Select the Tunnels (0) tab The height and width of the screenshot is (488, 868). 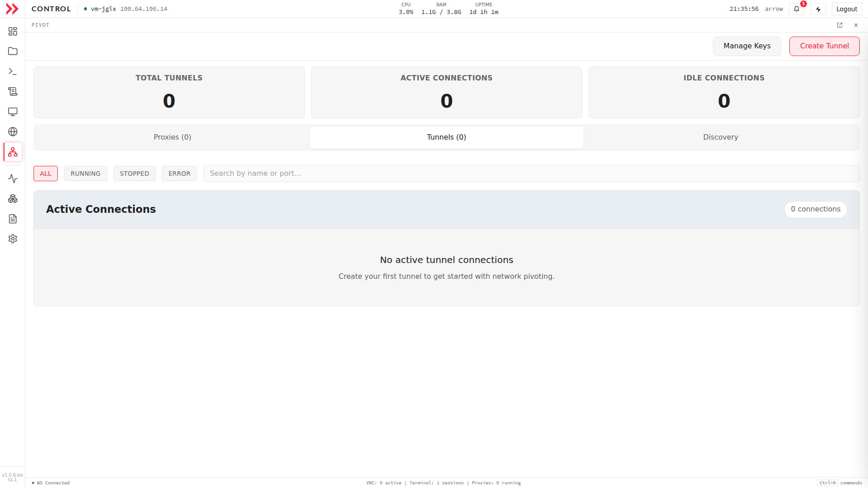point(446,137)
